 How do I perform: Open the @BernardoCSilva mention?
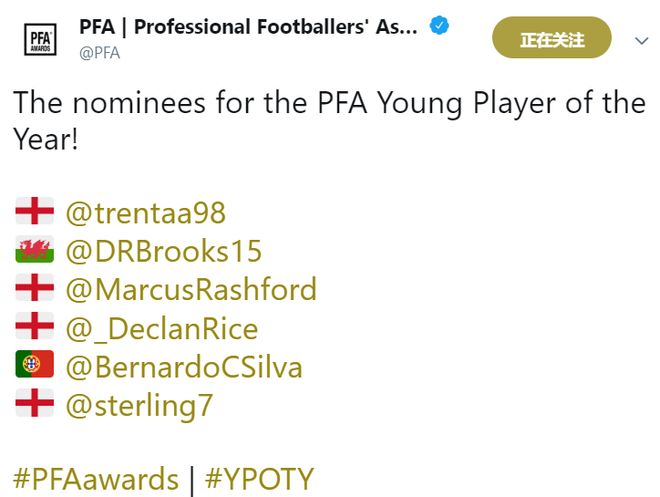tap(184, 367)
